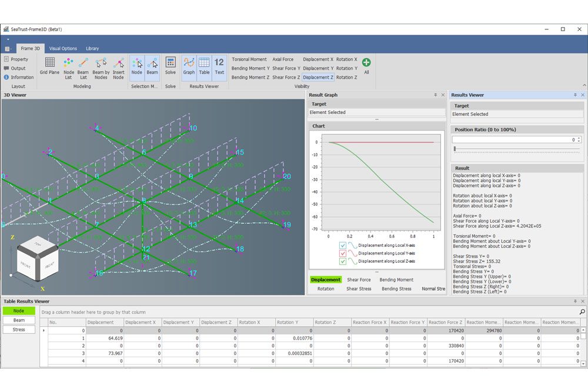Show the Bending Stress chart

click(396, 289)
